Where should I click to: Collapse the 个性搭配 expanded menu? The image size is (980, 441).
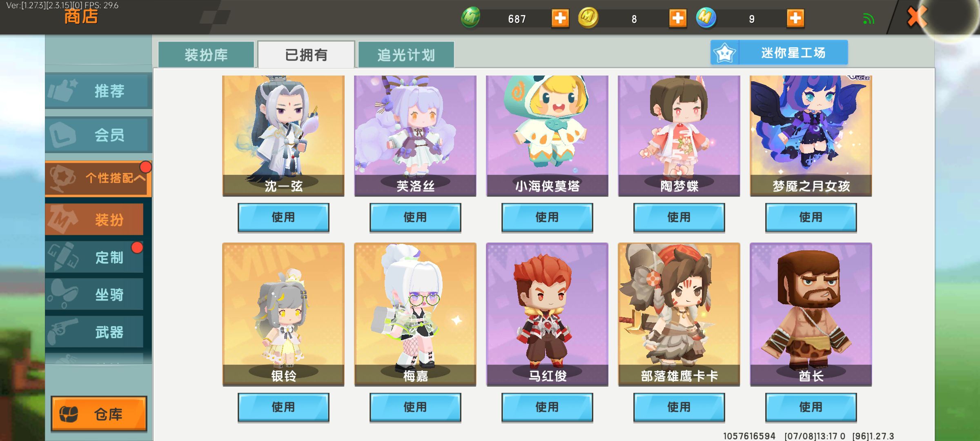[98, 178]
